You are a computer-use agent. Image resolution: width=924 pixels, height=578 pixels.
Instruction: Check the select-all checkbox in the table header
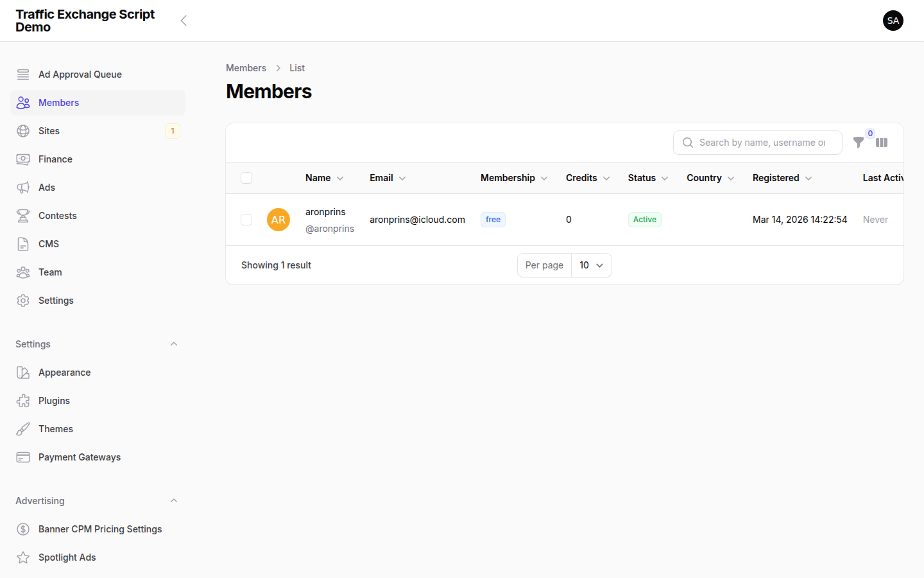(246, 178)
